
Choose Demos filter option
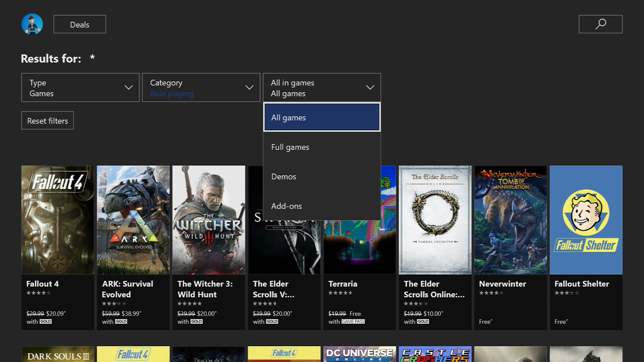(322, 176)
